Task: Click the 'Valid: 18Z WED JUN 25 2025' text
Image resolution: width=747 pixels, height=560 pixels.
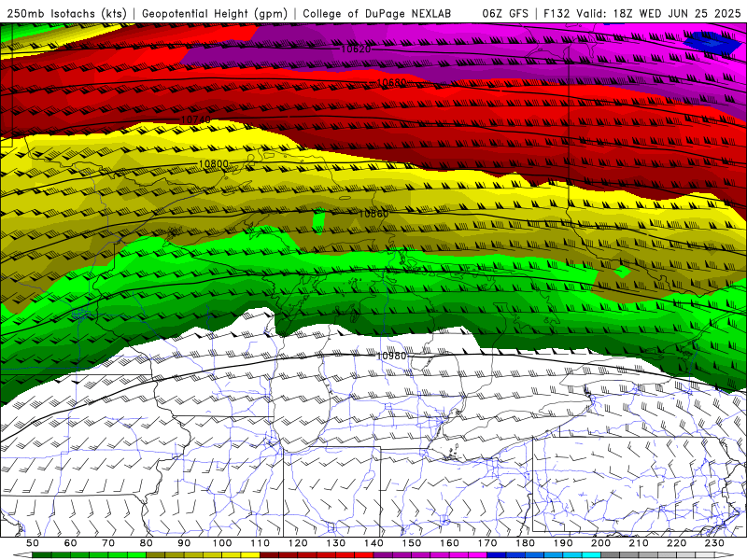Action: [658, 14]
